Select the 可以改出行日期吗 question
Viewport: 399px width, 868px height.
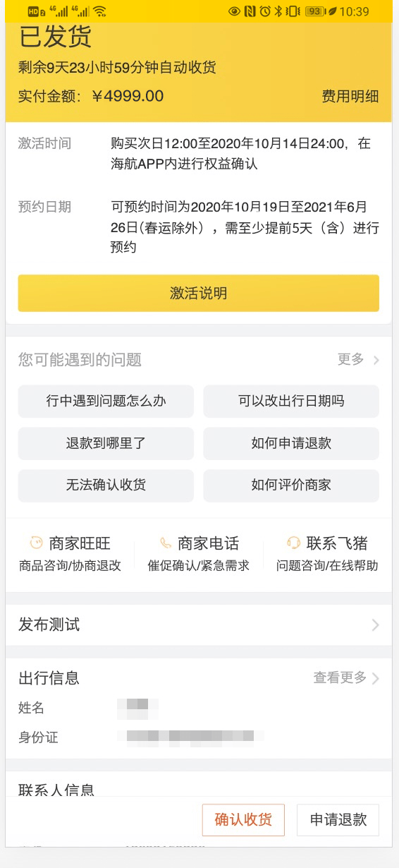coord(291,402)
